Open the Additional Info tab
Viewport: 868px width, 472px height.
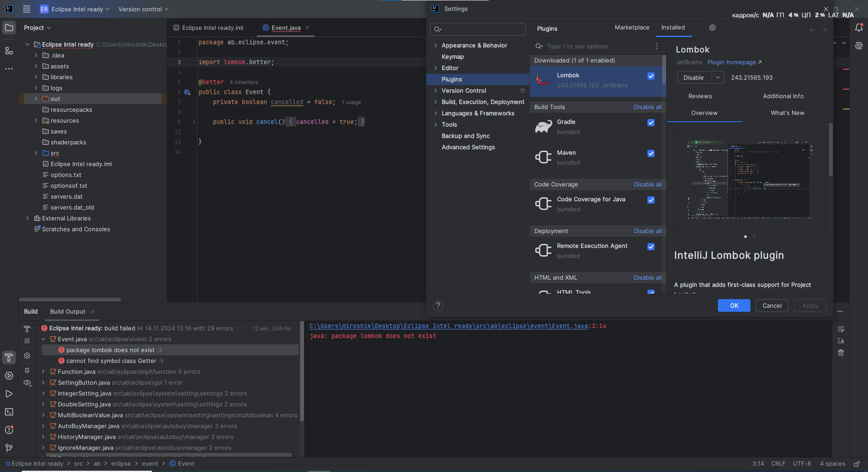click(x=783, y=96)
